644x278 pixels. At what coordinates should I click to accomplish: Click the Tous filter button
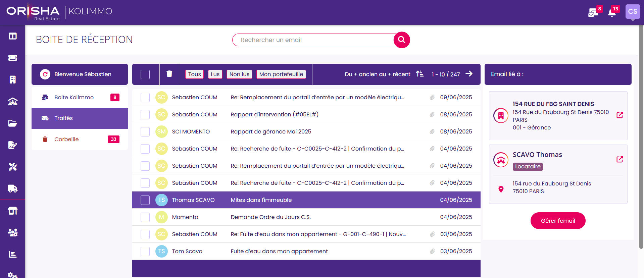194,74
